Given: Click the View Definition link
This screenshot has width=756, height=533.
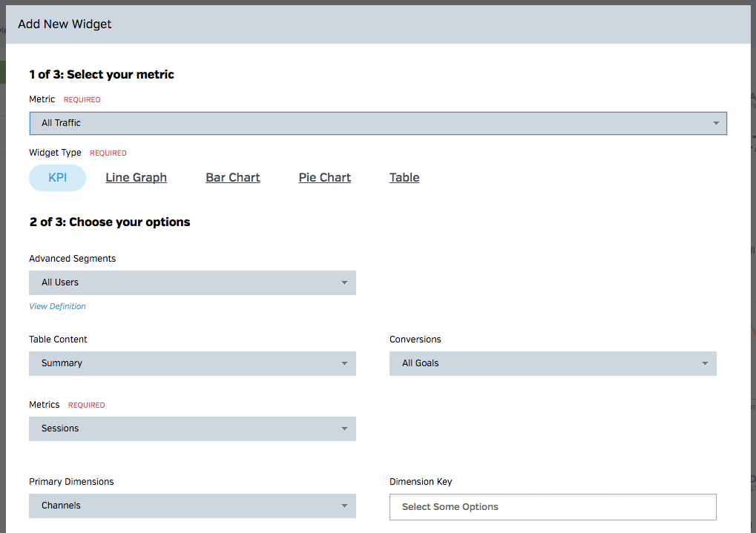Looking at the screenshot, I should point(57,306).
